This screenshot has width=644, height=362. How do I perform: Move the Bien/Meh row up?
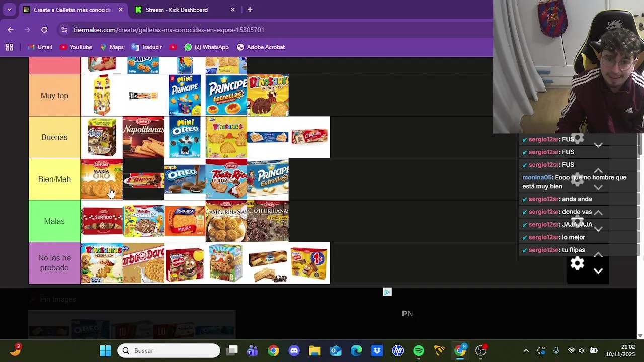coord(598,171)
